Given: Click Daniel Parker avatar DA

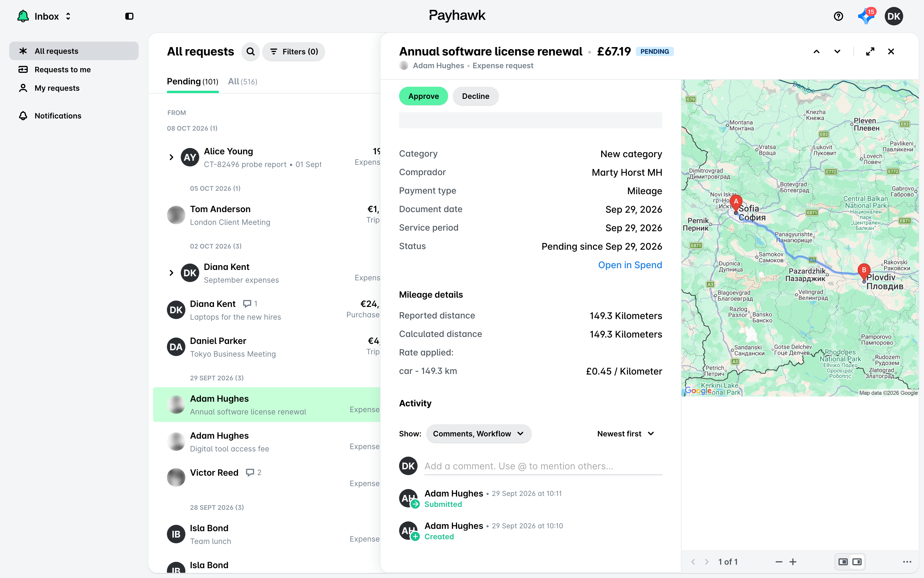Looking at the screenshot, I should [x=176, y=347].
